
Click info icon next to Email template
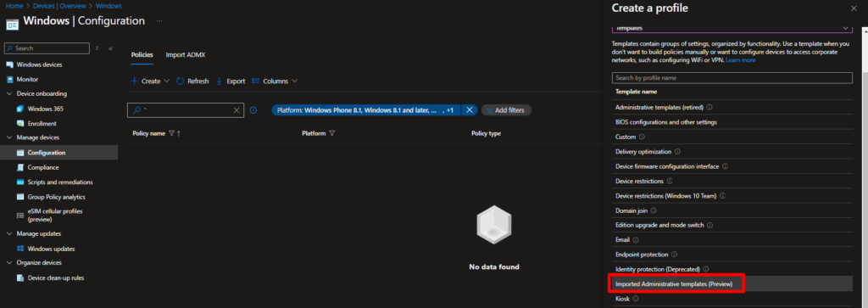click(x=636, y=240)
